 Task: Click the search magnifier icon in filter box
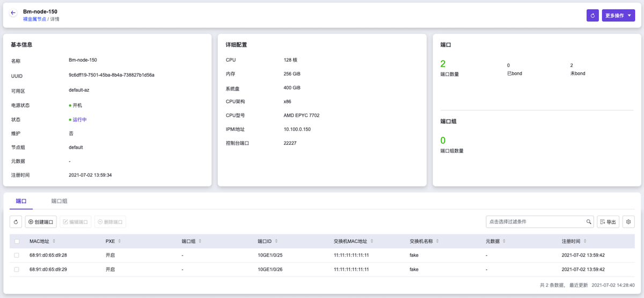[x=589, y=222]
